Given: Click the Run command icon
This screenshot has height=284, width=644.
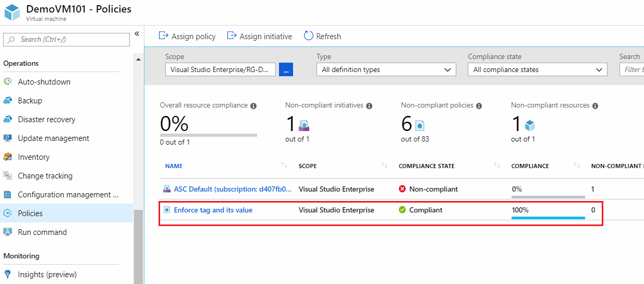Looking at the screenshot, I should pyautogui.click(x=8, y=232).
